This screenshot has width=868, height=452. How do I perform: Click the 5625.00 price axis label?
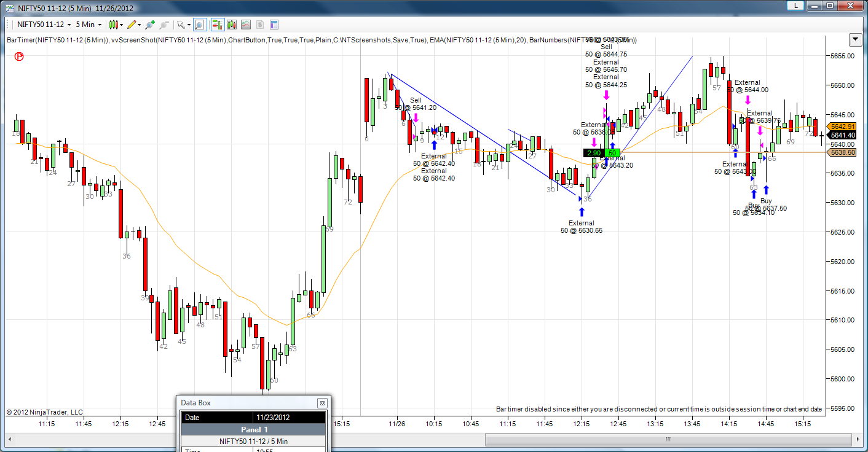coord(842,232)
